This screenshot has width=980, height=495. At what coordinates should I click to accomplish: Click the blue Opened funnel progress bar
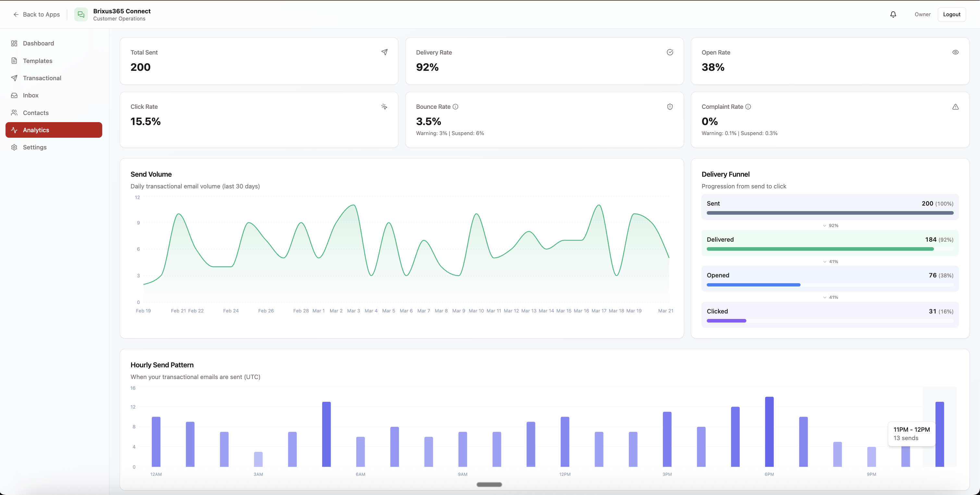tap(753, 285)
